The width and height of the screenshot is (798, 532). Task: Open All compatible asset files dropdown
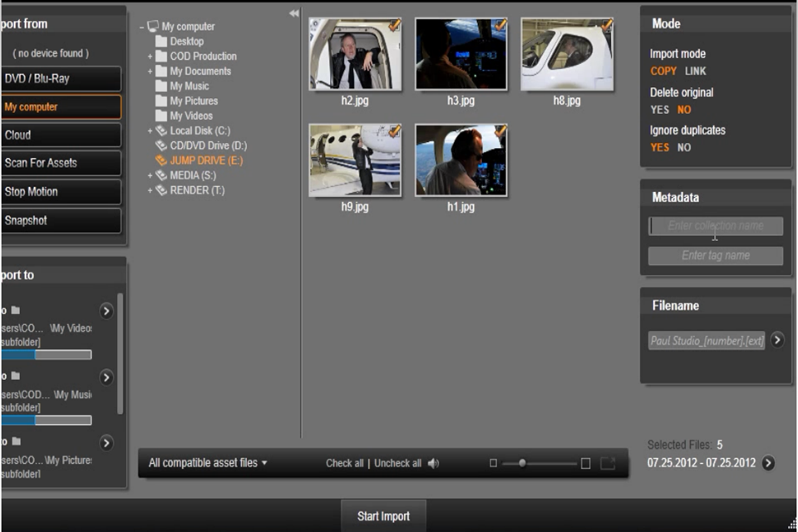coord(208,463)
